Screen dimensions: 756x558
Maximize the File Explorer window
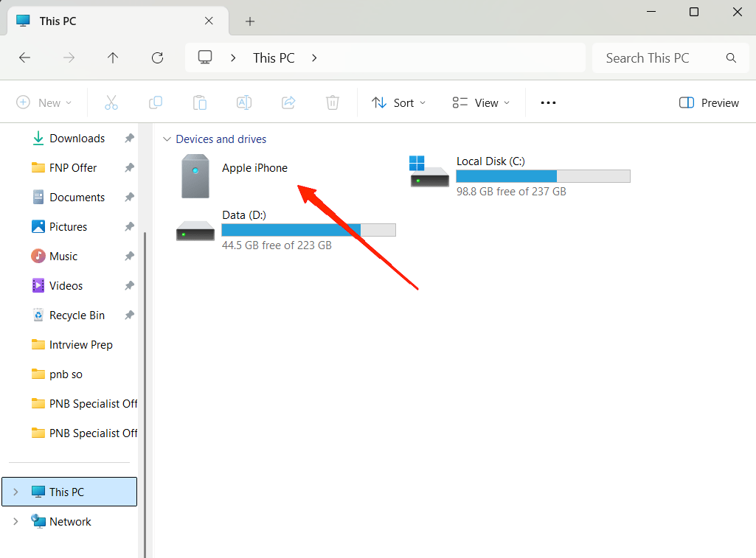[x=694, y=12]
